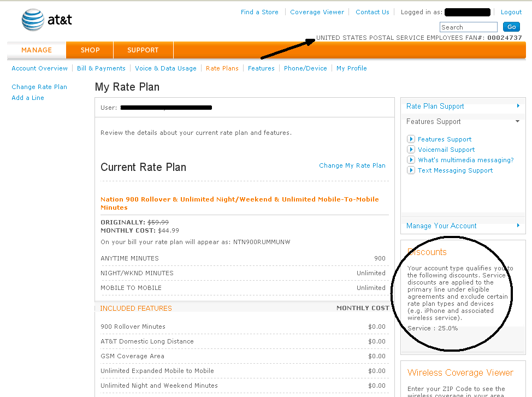
Task: Open the Text Messaging Support link
Action: 456,170
